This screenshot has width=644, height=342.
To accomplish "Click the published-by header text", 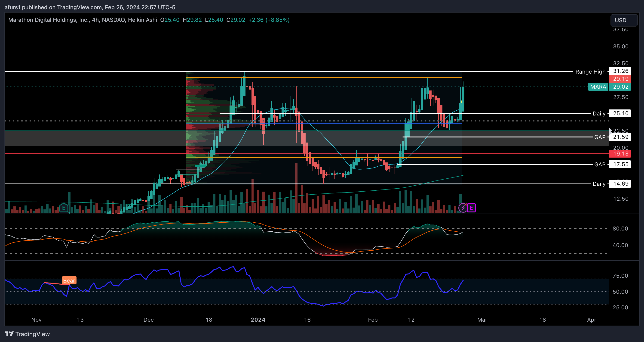I will point(90,7).
